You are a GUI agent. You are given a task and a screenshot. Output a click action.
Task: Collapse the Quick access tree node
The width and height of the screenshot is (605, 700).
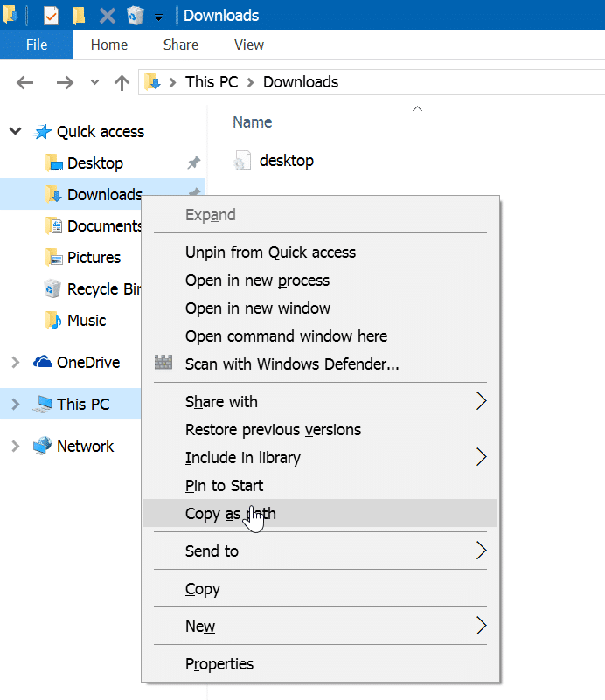16,131
